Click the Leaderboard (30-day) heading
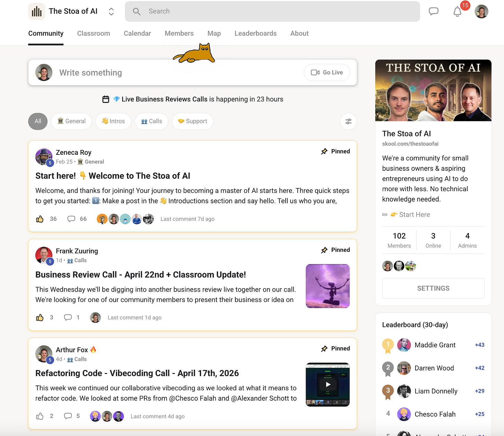Viewport: 504px width, 436px height. (x=415, y=325)
